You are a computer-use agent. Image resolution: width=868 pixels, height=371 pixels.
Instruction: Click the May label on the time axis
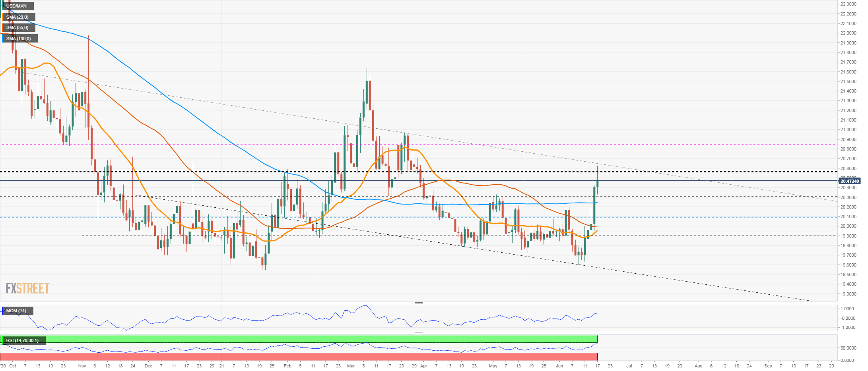pyautogui.click(x=493, y=366)
